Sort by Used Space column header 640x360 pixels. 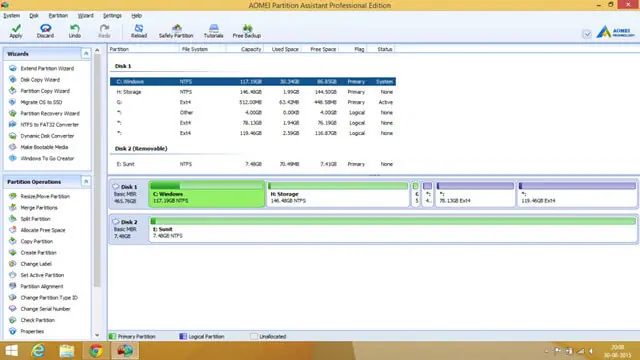point(282,49)
